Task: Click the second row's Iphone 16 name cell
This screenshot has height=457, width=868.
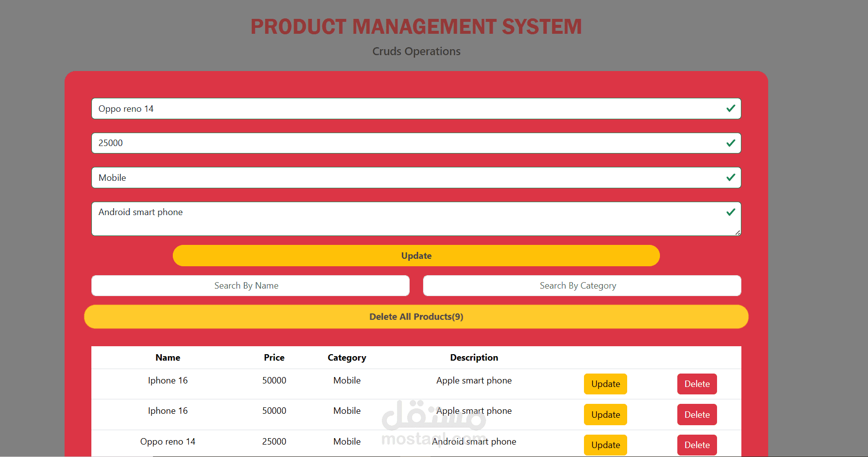Action: pyautogui.click(x=168, y=411)
